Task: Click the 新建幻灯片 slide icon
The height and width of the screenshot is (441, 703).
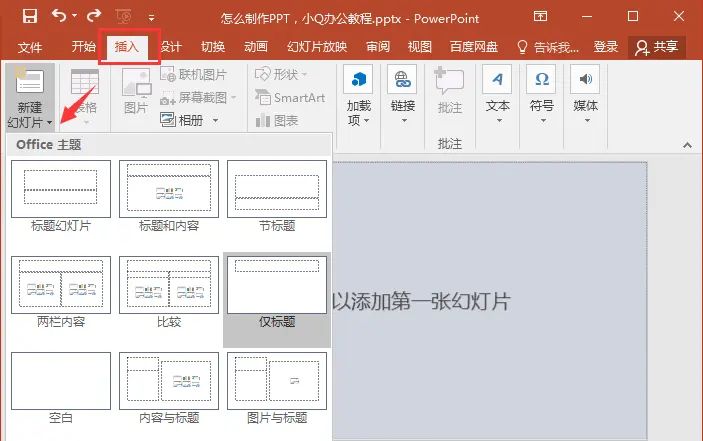Action: pyautogui.click(x=30, y=82)
